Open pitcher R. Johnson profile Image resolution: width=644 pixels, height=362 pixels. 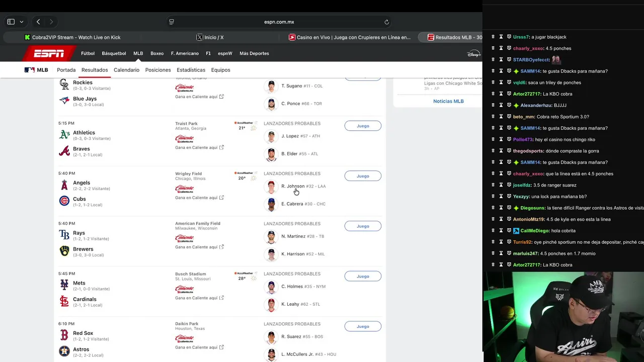tap(293, 186)
